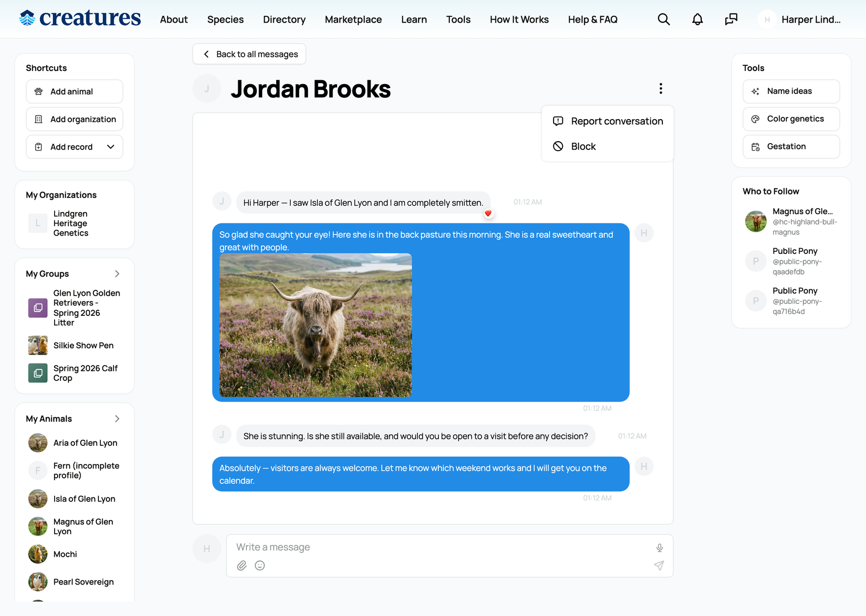866x616 pixels.
Task: Open Spring 2026 Calf Crop group icon
Action: point(38,373)
